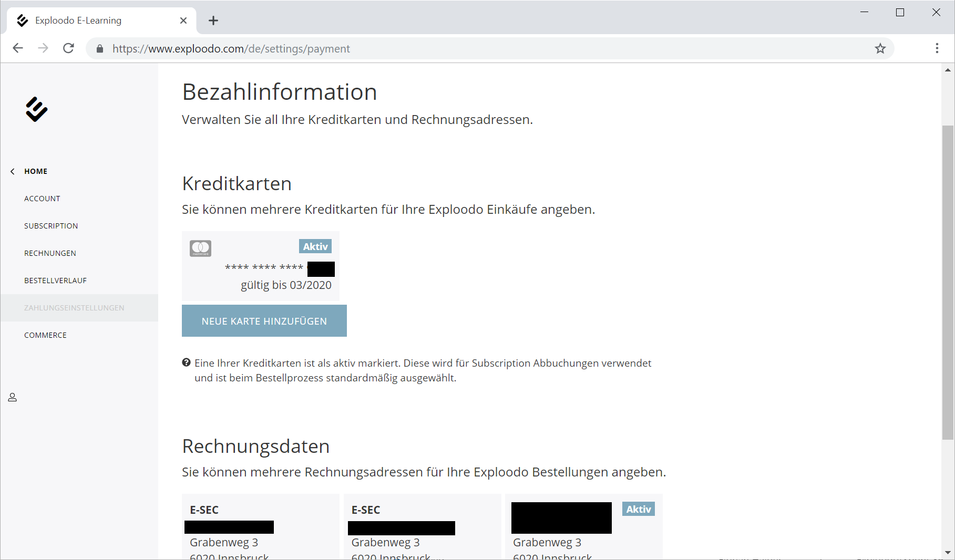Image resolution: width=955 pixels, height=560 pixels.
Task: Click the Exploodo logo in sidebar
Action: click(x=36, y=109)
